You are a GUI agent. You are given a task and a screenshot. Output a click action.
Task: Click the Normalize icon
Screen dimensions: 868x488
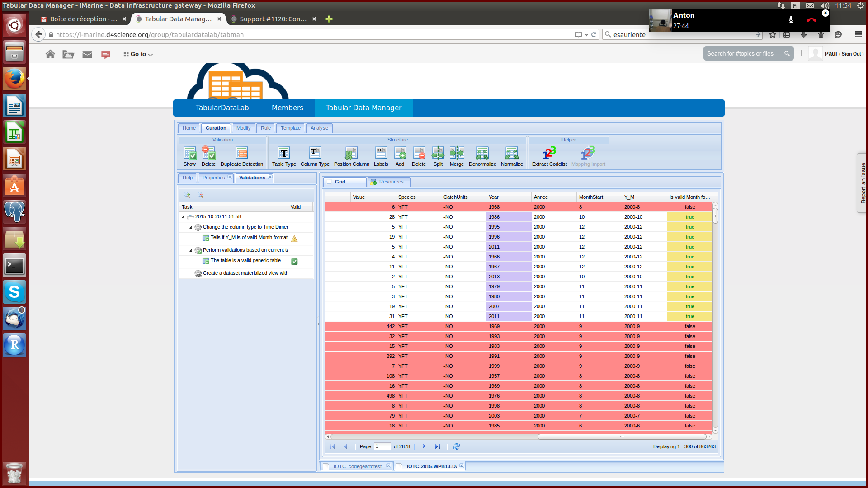511,153
